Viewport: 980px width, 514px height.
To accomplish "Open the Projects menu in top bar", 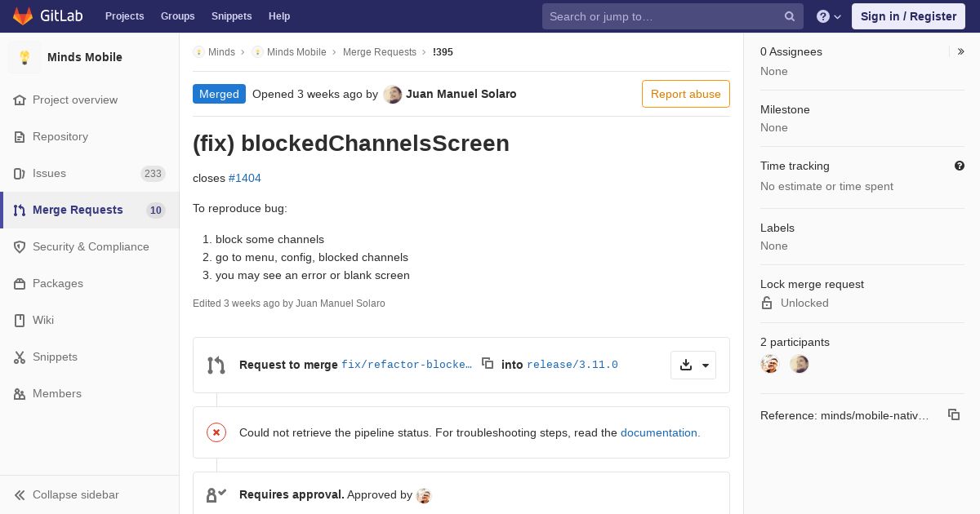I will click(x=124, y=16).
